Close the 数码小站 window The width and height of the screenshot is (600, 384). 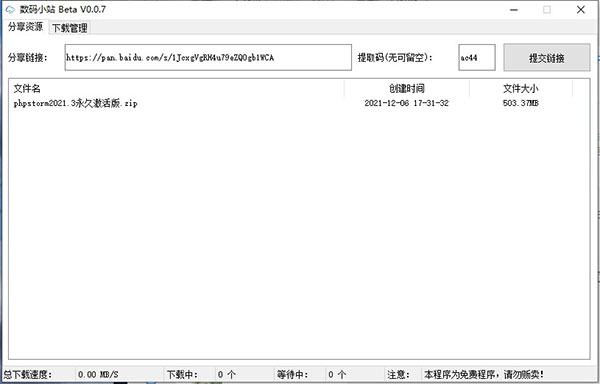[580, 10]
